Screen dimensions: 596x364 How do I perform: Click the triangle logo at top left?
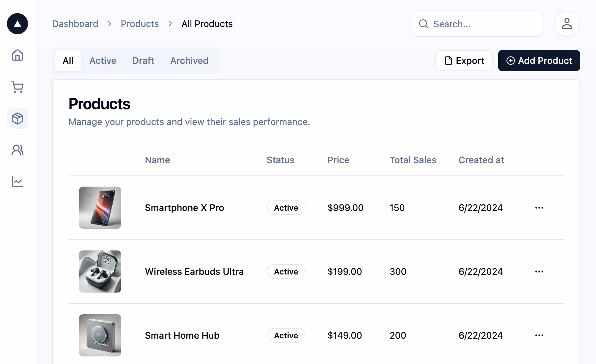[x=17, y=23]
